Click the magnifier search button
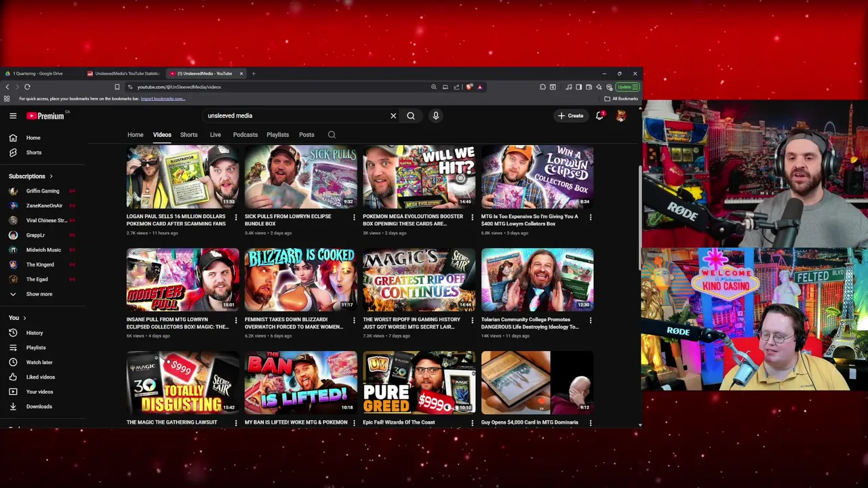 point(411,116)
